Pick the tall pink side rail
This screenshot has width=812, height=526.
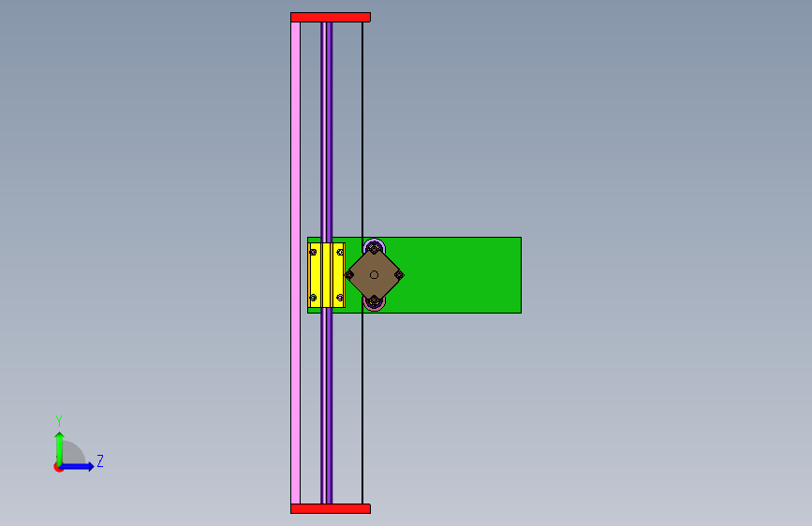point(296,262)
